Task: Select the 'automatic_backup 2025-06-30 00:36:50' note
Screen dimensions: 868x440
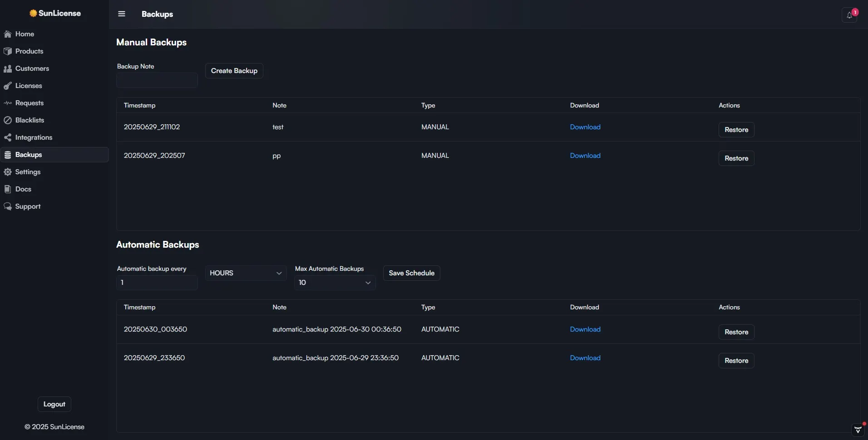Action: click(x=337, y=329)
